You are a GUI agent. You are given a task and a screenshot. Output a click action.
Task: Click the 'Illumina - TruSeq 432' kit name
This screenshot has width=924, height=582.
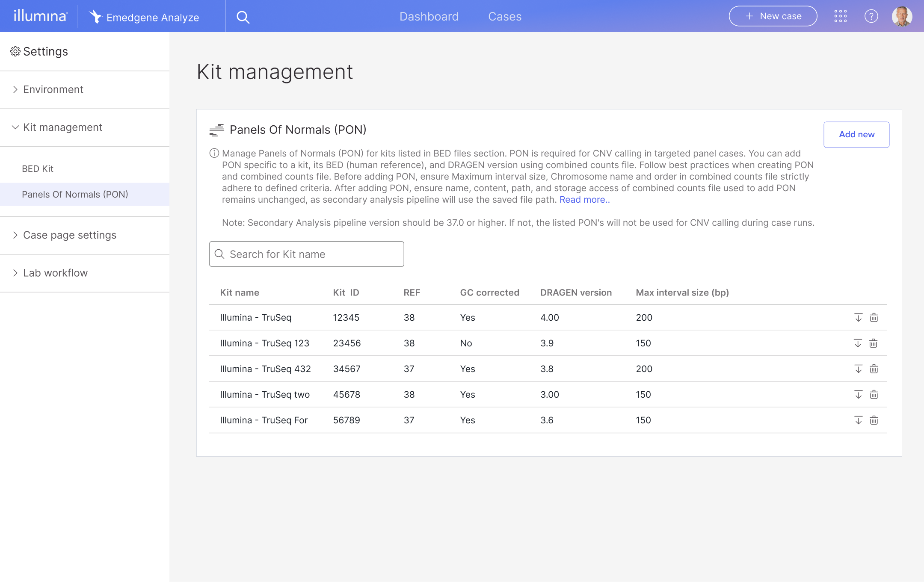265,369
